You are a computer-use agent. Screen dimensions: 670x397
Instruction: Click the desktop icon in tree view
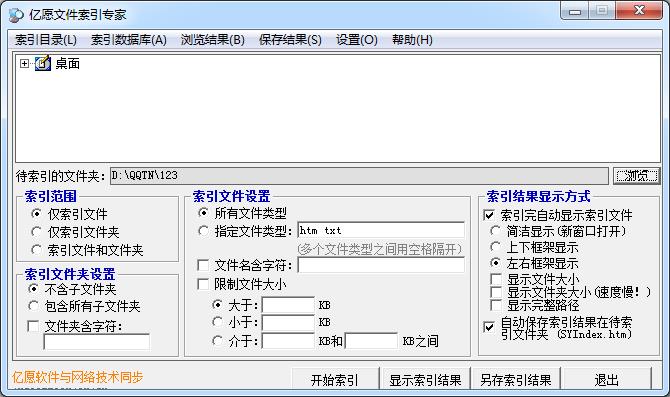(43, 63)
